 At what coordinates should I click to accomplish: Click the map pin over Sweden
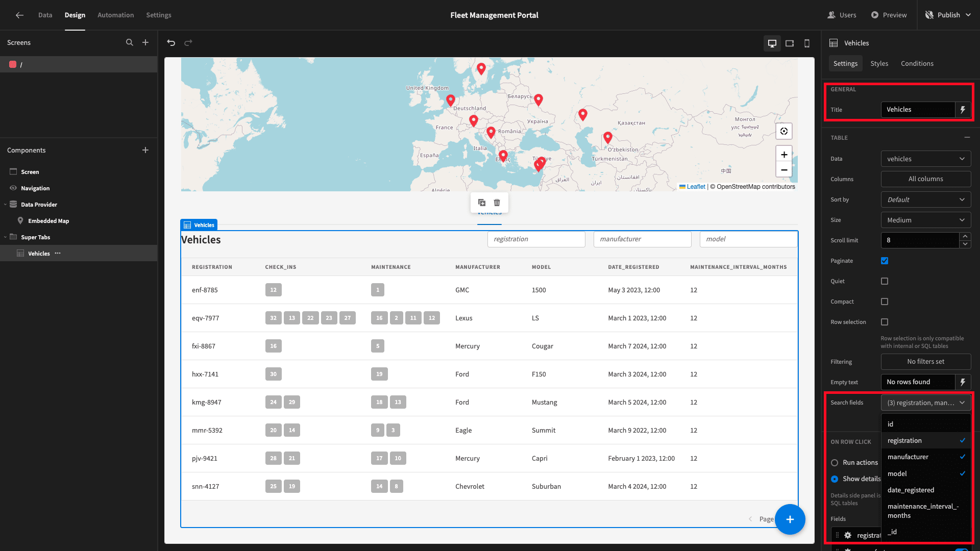pyautogui.click(x=481, y=68)
